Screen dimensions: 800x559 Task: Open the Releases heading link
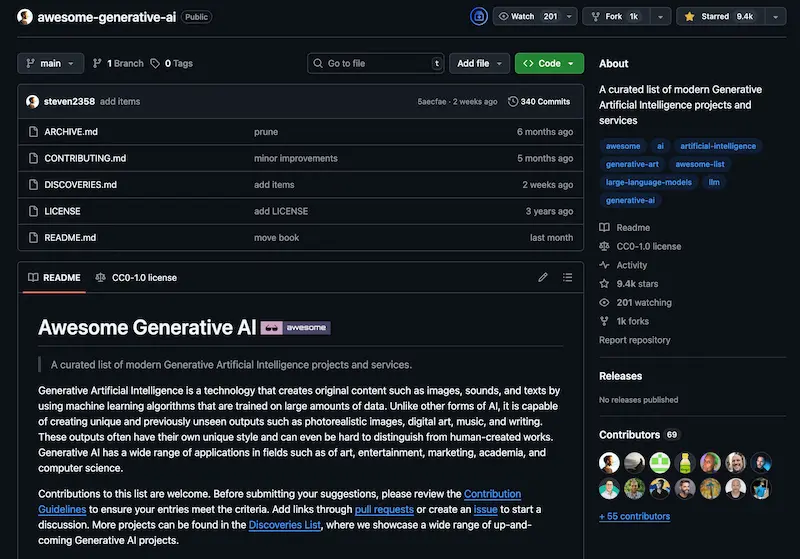(x=620, y=376)
